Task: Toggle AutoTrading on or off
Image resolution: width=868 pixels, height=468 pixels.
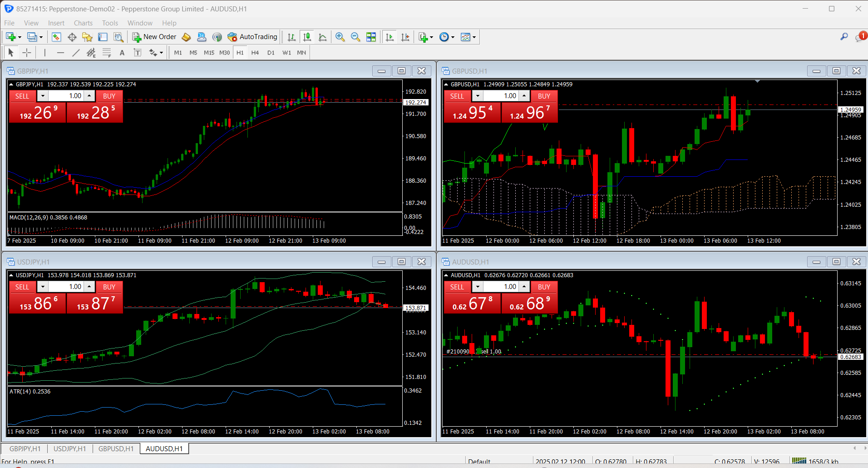Action: [252, 37]
